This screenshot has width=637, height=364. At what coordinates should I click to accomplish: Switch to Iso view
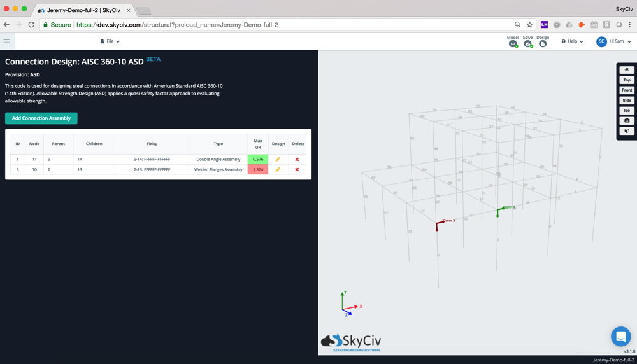coord(627,110)
